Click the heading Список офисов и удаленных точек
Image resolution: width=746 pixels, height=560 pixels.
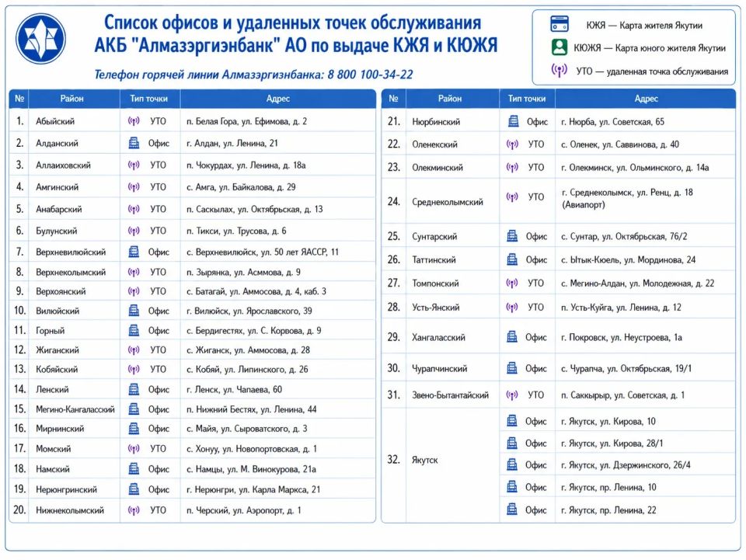coord(292,23)
